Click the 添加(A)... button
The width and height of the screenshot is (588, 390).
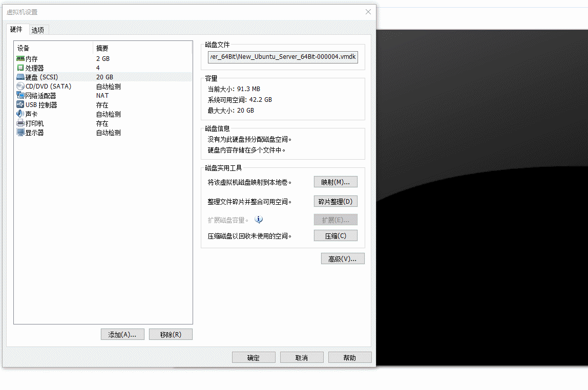pos(122,335)
